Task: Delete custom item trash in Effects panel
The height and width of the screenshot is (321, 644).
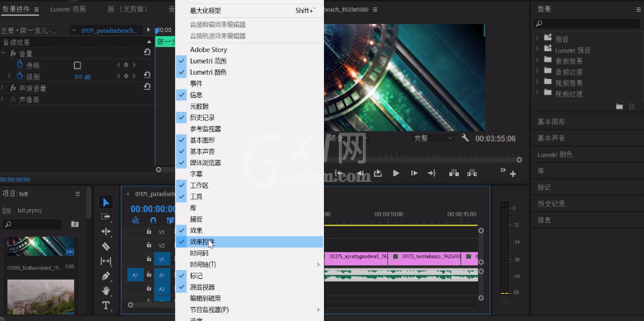Action: pyautogui.click(x=632, y=106)
